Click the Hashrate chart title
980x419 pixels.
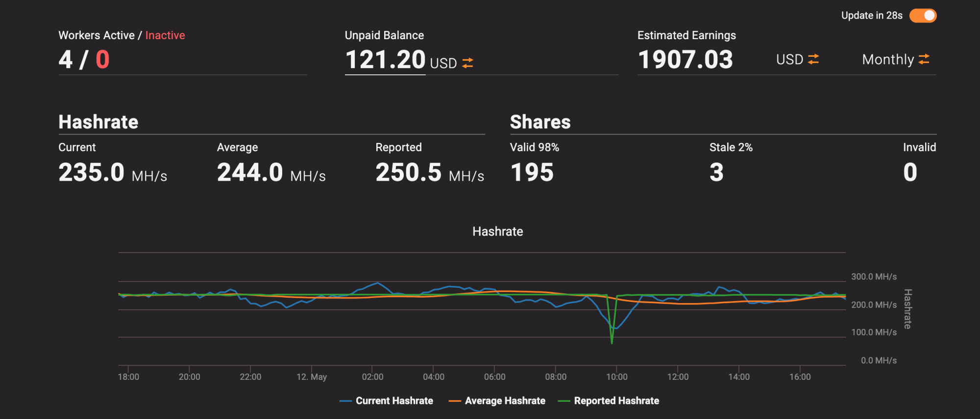498,232
